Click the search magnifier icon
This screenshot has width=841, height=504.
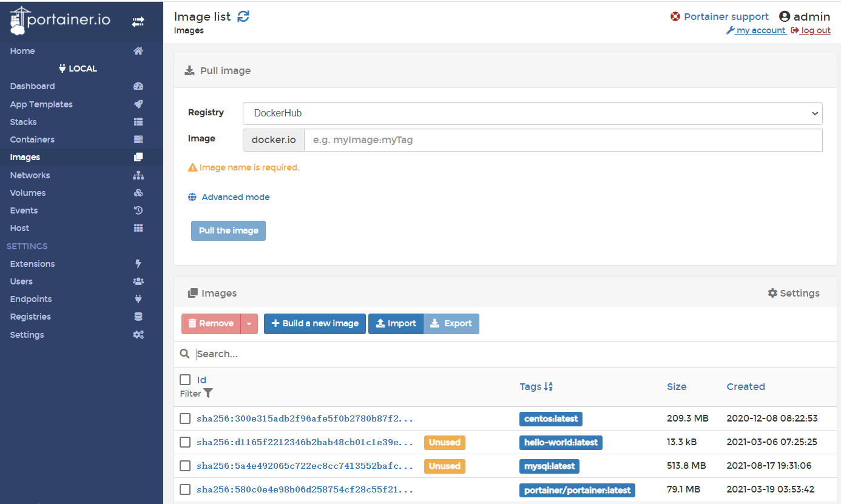point(184,354)
